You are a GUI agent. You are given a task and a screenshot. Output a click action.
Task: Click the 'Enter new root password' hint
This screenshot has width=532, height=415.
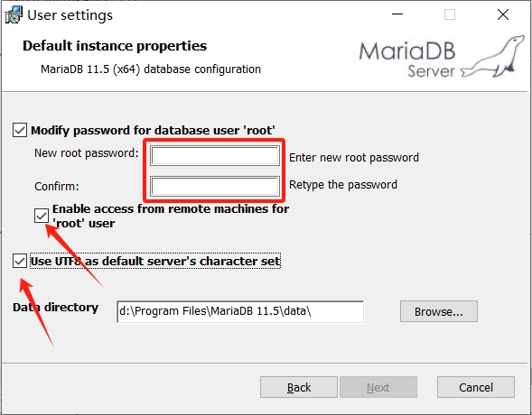coord(354,158)
